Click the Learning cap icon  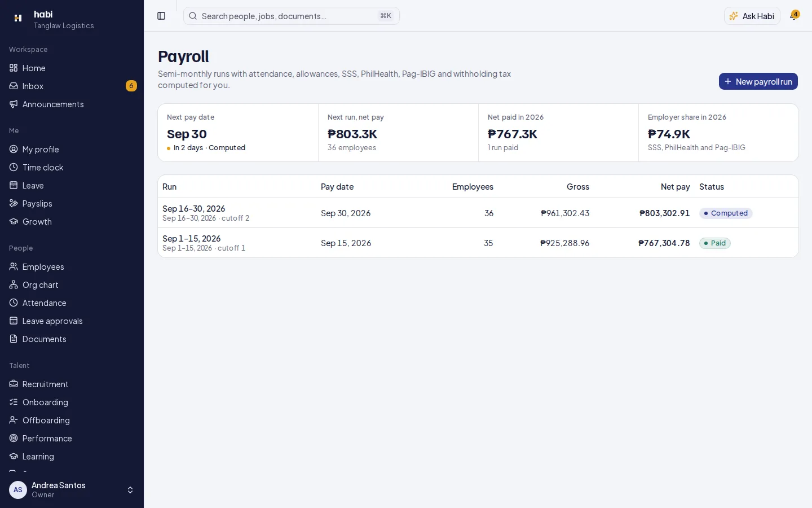(14, 456)
